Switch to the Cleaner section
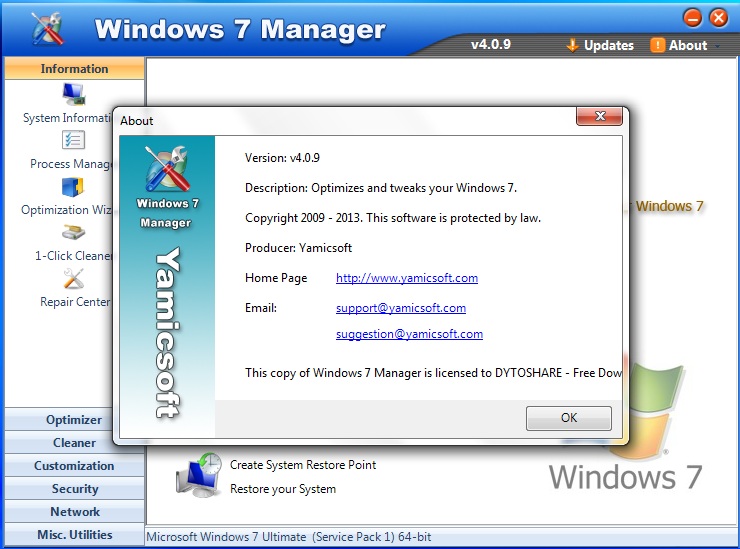The height and width of the screenshot is (549, 740). click(x=74, y=443)
